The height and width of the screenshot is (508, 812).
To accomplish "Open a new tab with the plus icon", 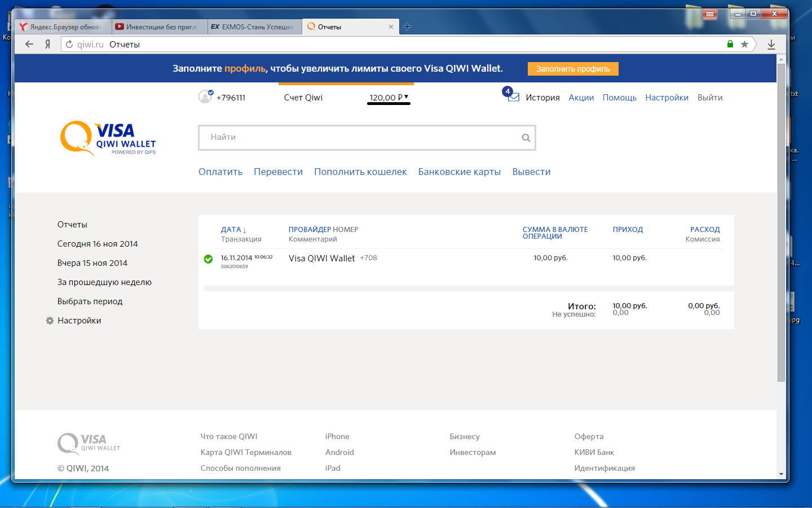I will click(x=407, y=27).
